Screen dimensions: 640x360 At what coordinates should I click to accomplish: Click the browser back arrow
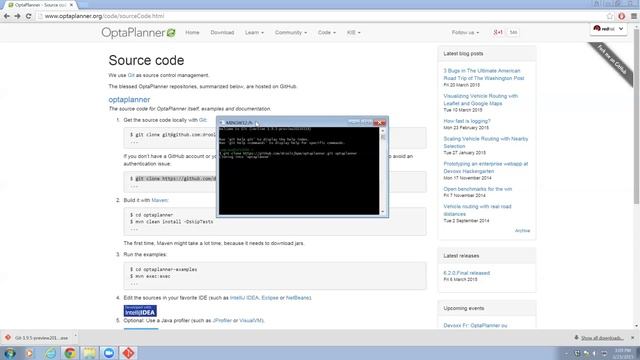7,16
